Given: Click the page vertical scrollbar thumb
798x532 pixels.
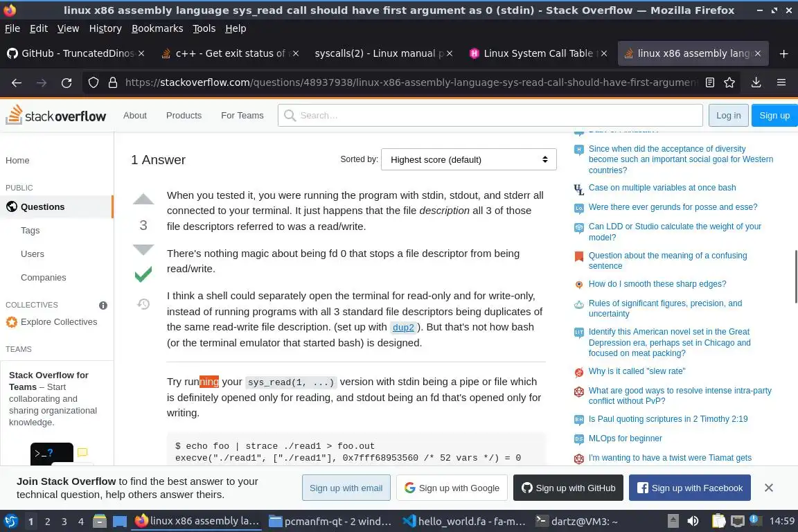Looking at the screenshot, I should click(x=795, y=276).
